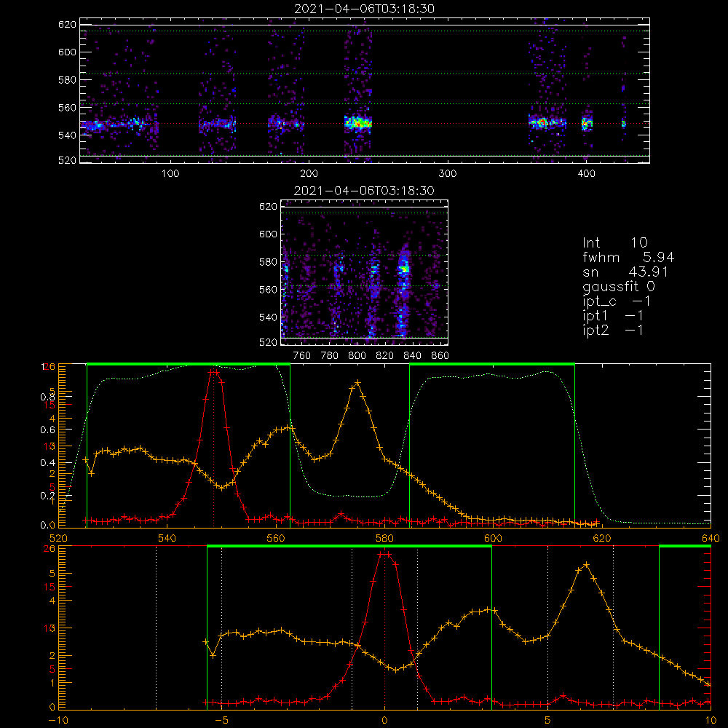Click x-axis label 820 under middle spectrogram

point(385,356)
